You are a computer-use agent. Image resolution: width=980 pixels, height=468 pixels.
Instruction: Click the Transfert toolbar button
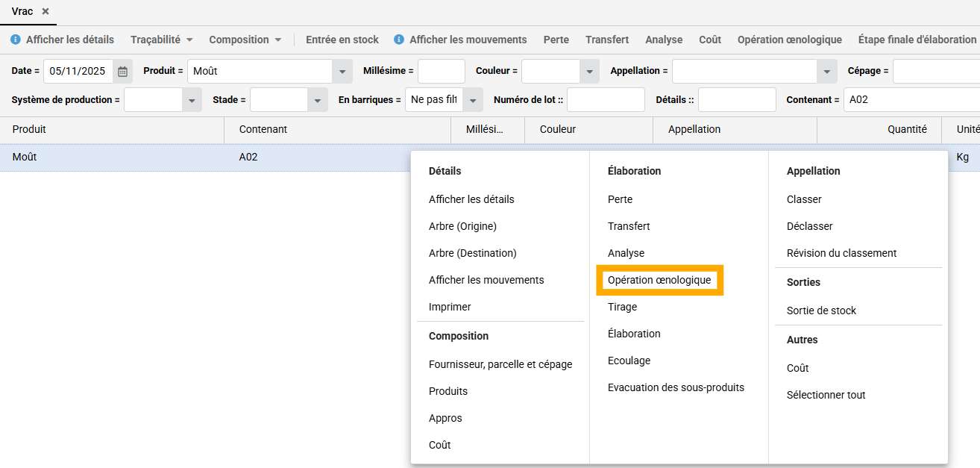pos(607,40)
